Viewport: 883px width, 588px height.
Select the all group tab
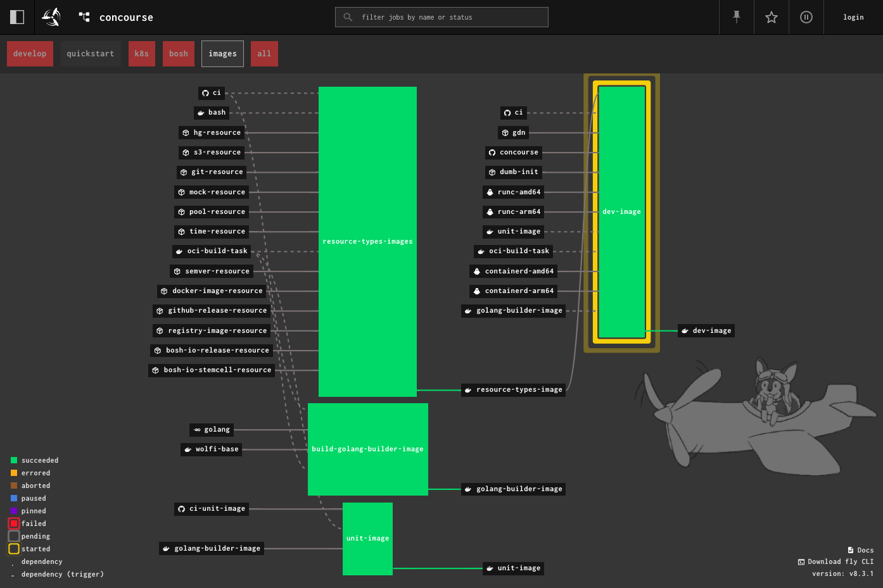pos(264,54)
